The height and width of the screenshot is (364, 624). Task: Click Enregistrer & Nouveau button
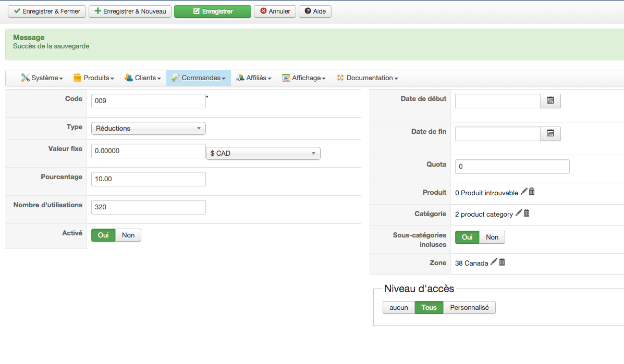[x=130, y=11]
